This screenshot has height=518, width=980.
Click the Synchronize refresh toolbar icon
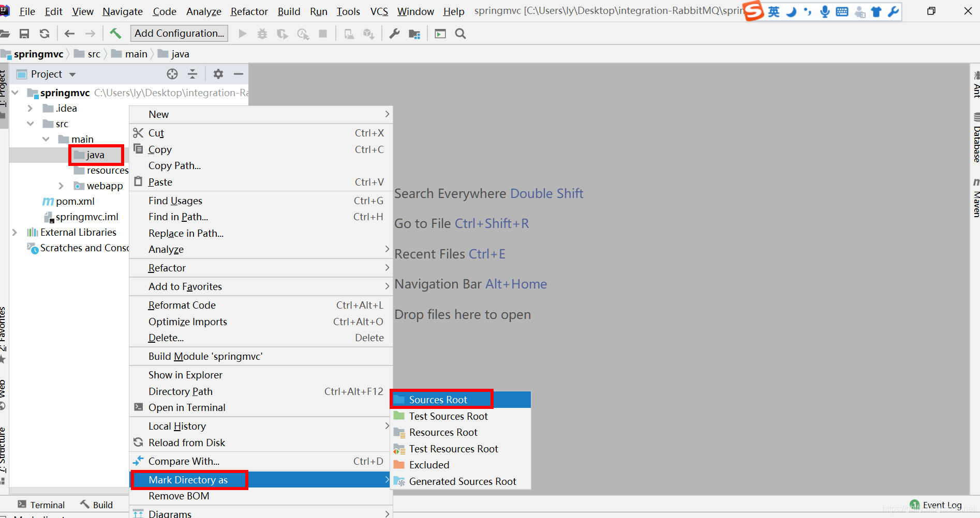tap(44, 34)
